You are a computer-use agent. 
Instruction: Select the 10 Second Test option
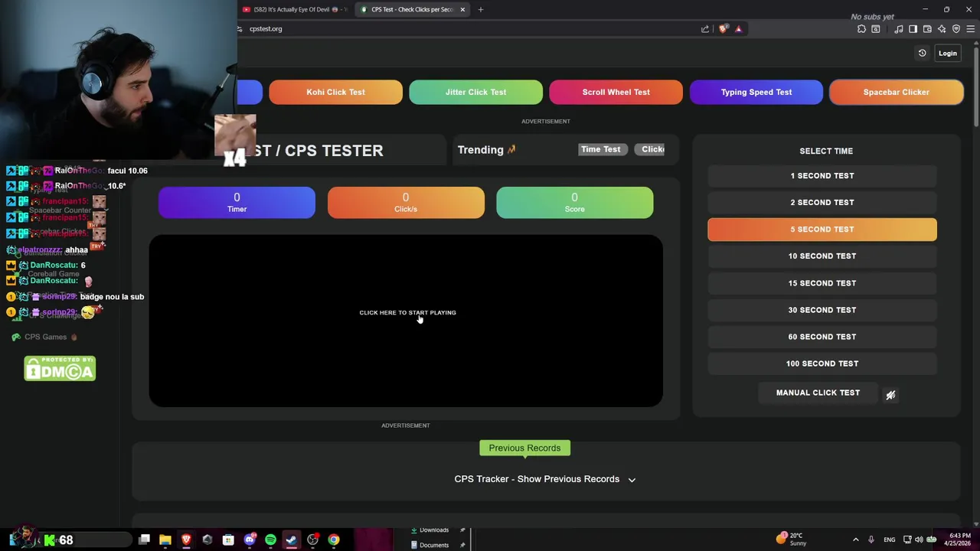point(822,256)
